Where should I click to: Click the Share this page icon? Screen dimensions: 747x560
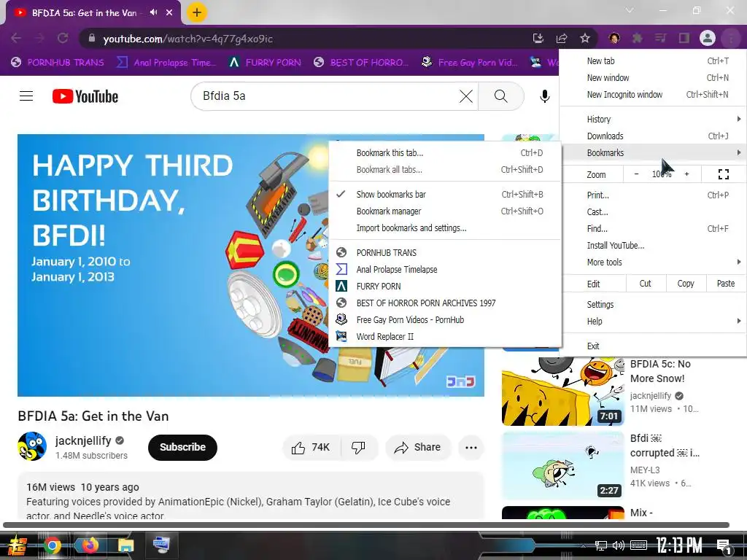562,38
